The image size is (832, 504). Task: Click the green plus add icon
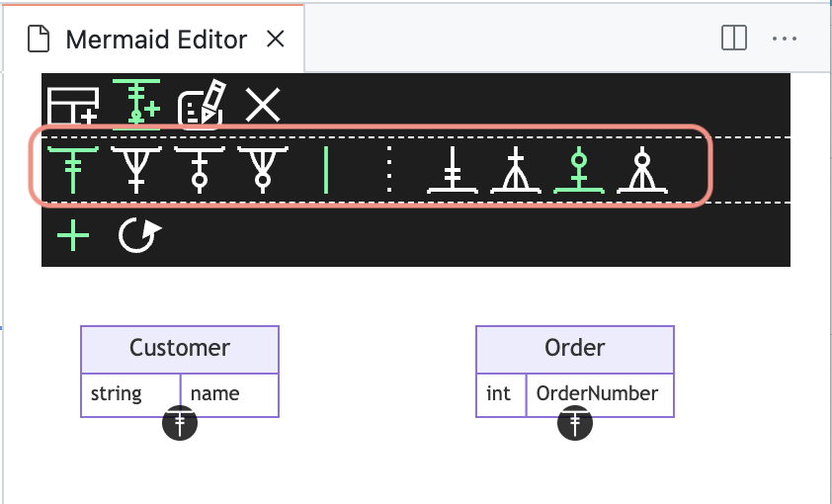[73, 236]
